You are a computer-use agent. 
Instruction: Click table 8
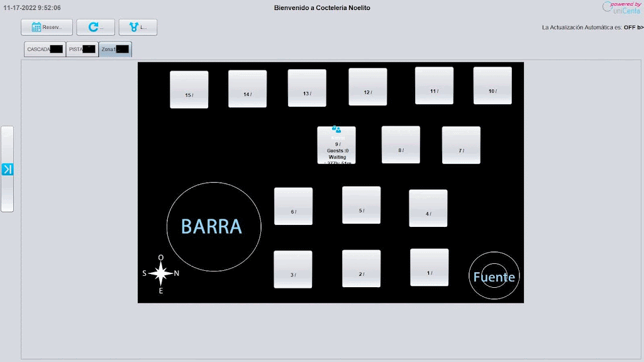(401, 145)
